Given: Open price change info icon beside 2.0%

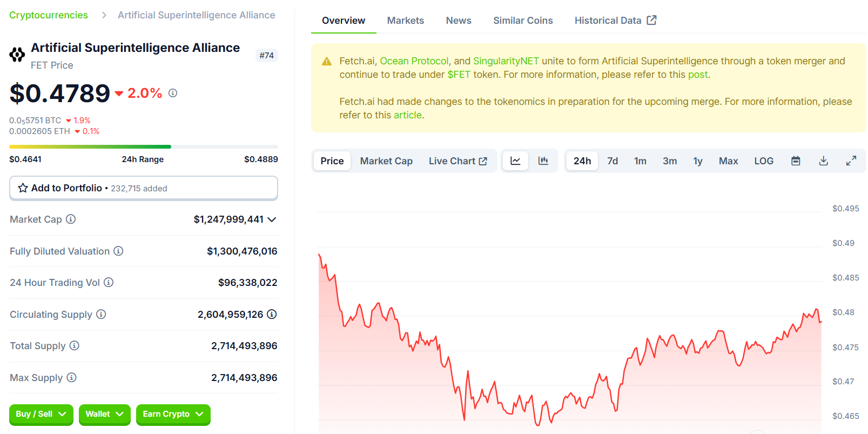Looking at the screenshot, I should click(173, 93).
